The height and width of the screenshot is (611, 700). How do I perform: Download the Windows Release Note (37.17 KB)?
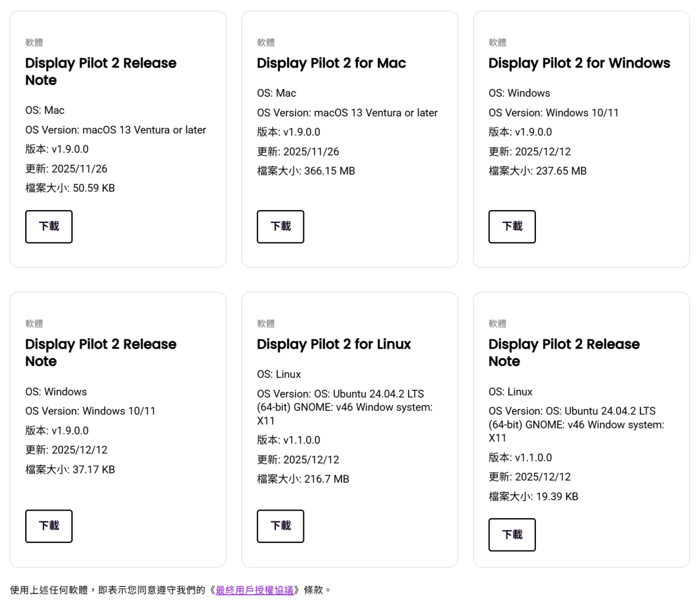coord(49,526)
